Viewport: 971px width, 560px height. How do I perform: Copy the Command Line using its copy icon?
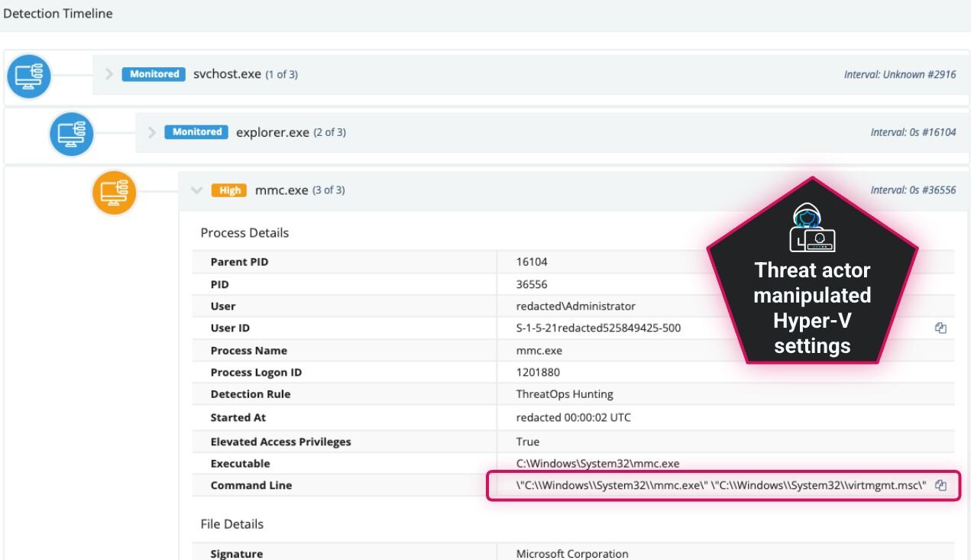(942, 484)
